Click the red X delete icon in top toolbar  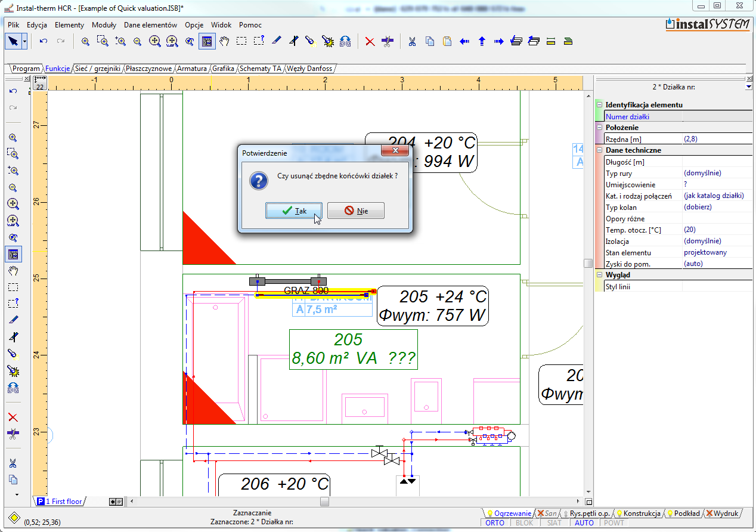click(x=370, y=41)
